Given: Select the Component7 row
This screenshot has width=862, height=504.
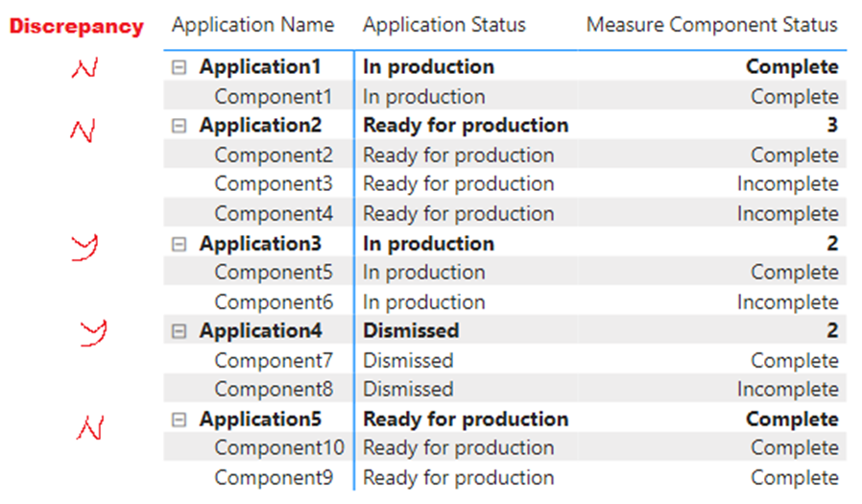Looking at the screenshot, I should pyautogui.click(x=505, y=361).
